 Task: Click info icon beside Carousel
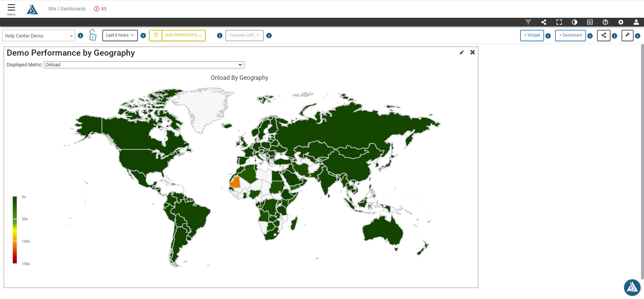tap(269, 36)
